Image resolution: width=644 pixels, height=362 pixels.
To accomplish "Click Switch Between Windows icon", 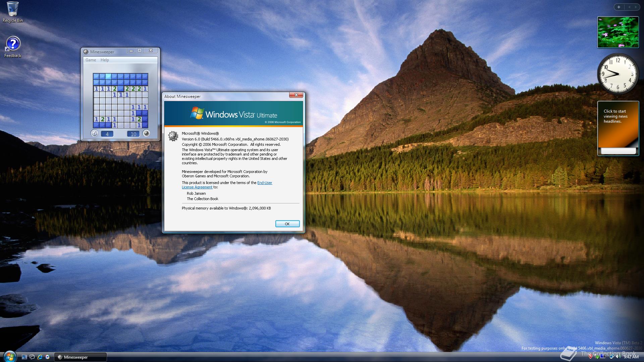I will click(x=32, y=357).
